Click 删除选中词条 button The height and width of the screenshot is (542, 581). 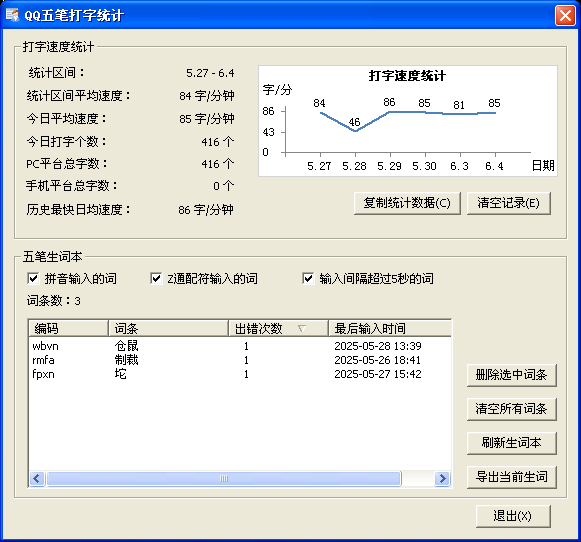point(512,375)
